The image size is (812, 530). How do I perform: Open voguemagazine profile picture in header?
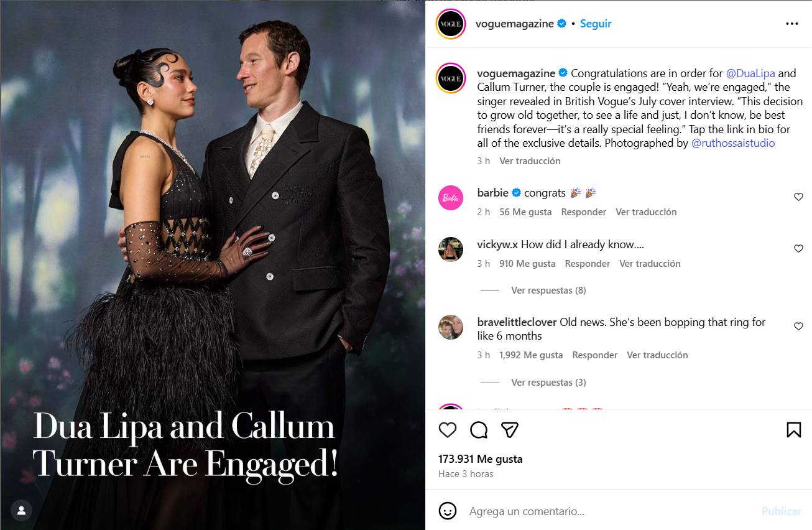click(x=450, y=24)
